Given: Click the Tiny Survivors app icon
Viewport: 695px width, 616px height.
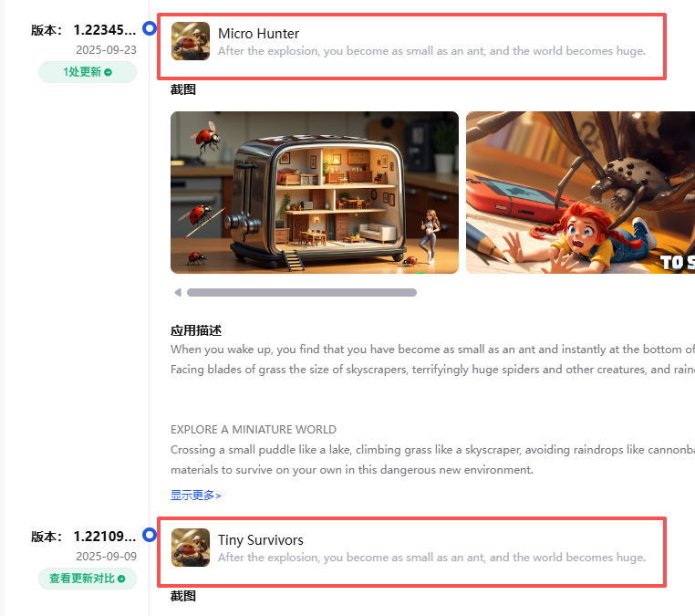Looking at the screenshot, I should tap(191, 548).
